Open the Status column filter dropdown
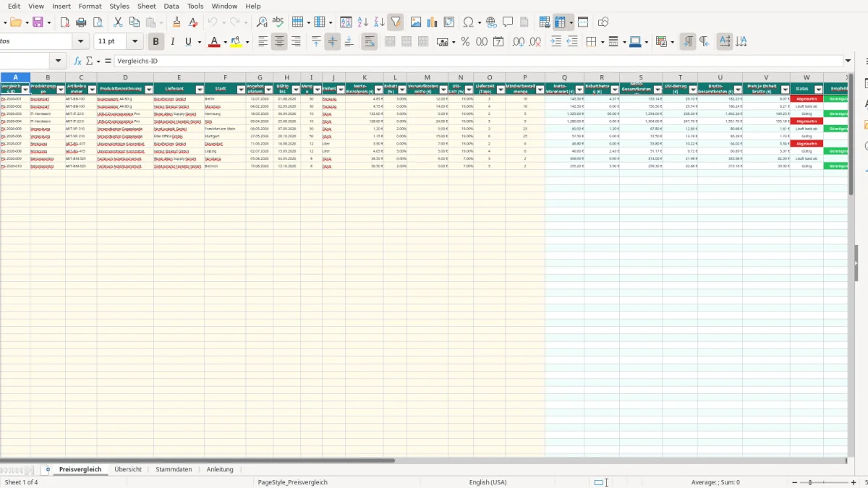The image size is (868, 488). (819, 90)
